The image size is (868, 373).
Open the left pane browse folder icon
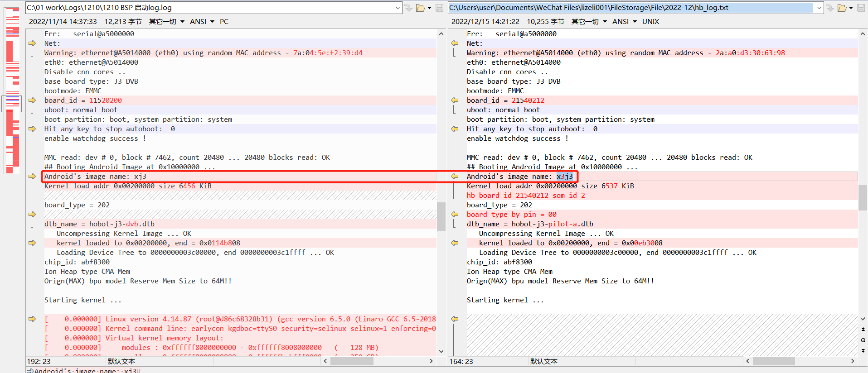420,8
